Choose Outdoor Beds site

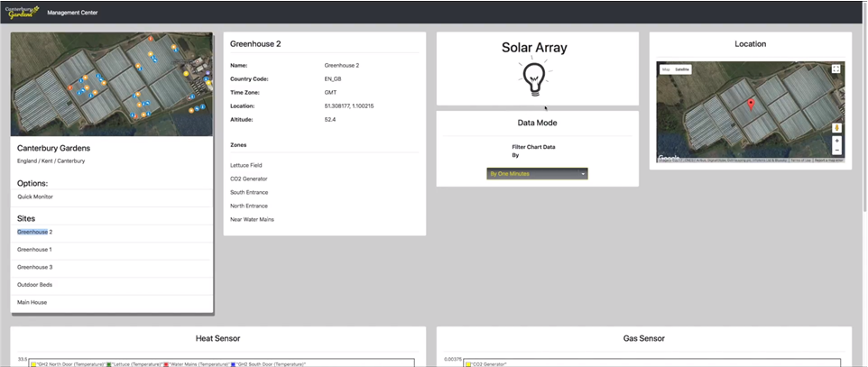(x=34, y=285)
